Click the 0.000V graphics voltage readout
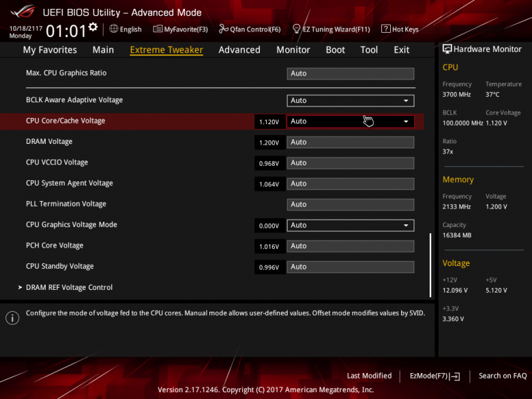Viewport: 532px width, 399px height. coord(269,226)
